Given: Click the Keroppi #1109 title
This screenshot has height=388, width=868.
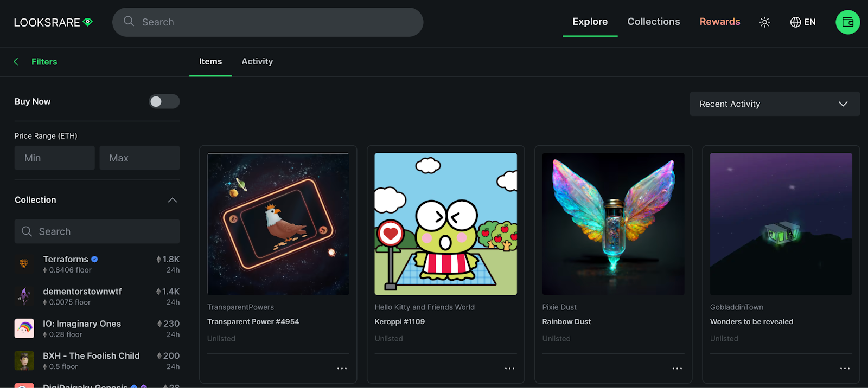Looking at the screenshot, I should pos(400,321).
